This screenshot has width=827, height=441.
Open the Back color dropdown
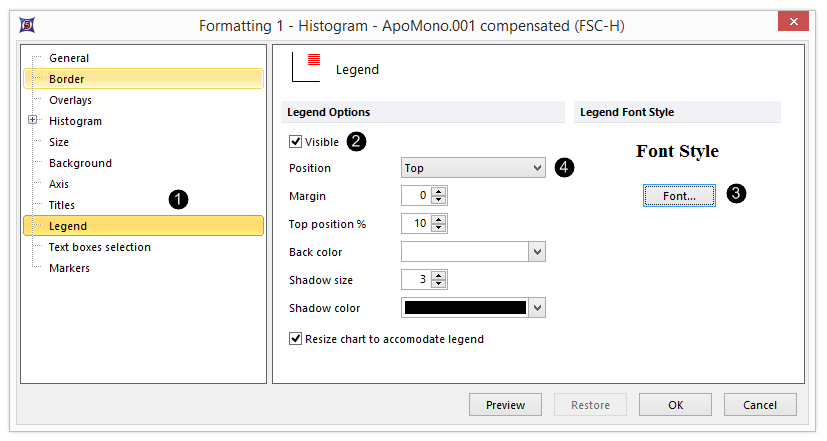[x=537, y=252]
